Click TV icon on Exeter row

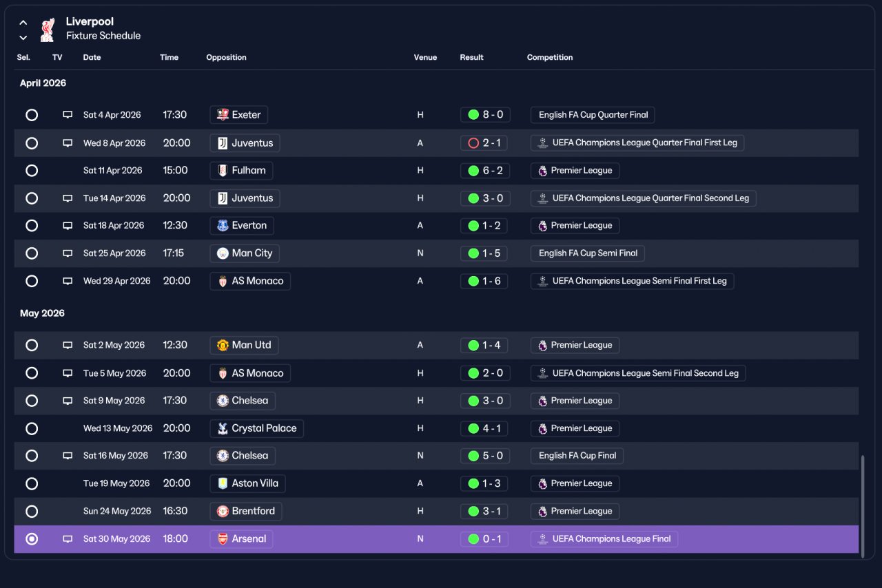click(x=68, y=115)
